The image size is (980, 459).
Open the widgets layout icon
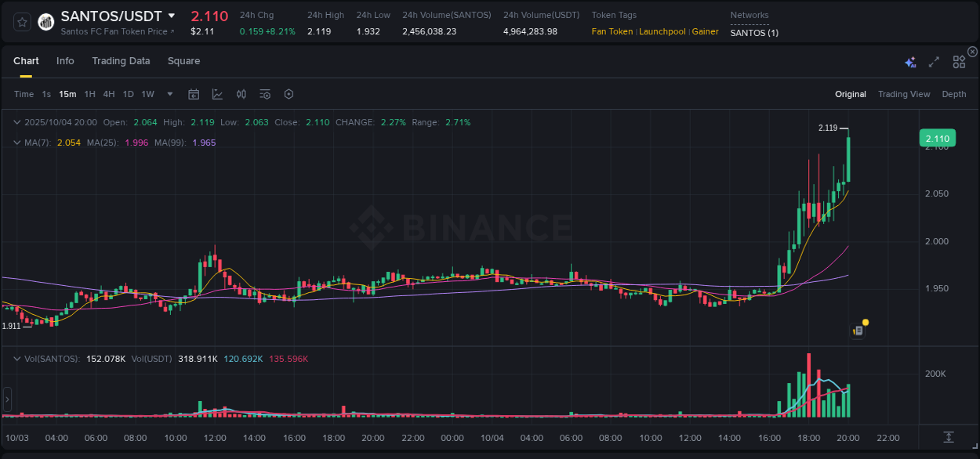pos(959,61)
